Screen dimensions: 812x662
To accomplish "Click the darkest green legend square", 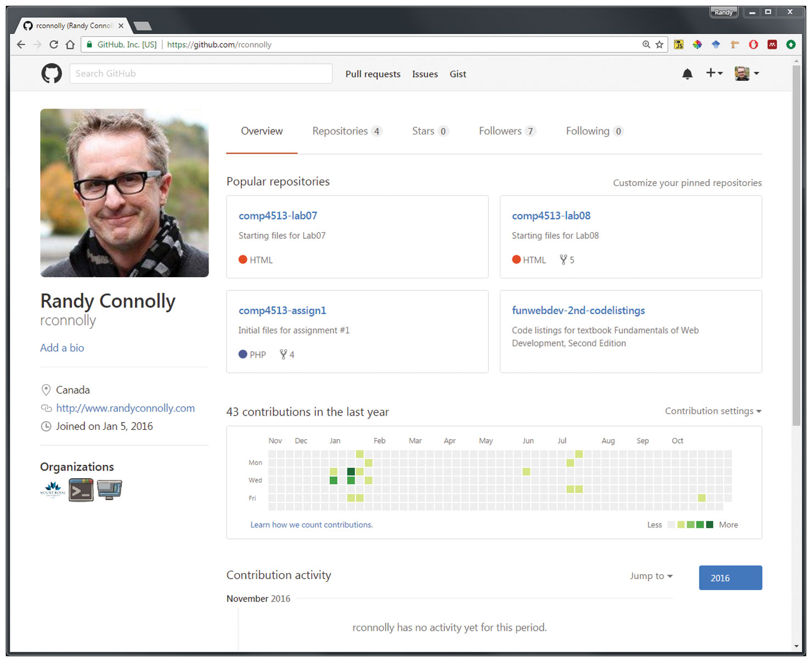I will [x=709, y=525].
